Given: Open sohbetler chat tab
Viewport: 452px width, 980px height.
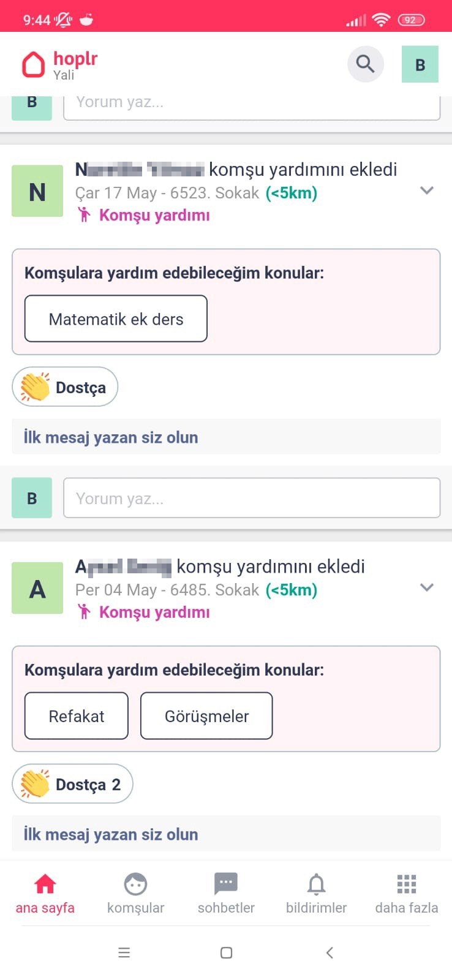Looking at the screenshot, I should point(226,893).
